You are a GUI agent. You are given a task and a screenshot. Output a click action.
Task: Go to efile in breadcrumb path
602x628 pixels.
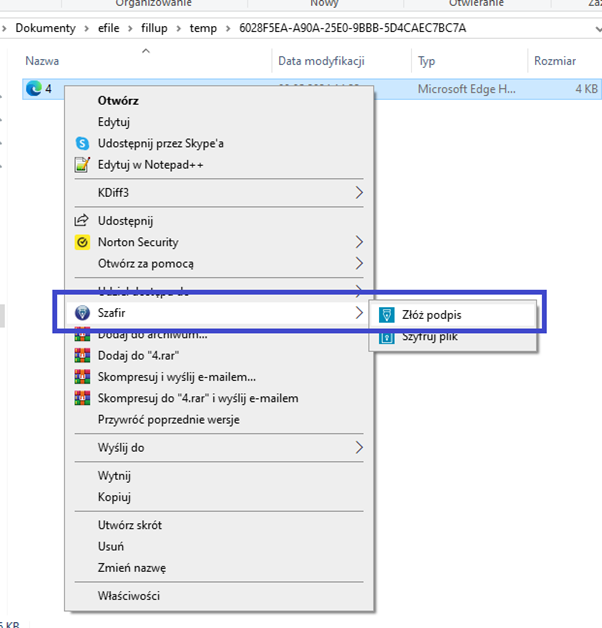coord(109,28)
